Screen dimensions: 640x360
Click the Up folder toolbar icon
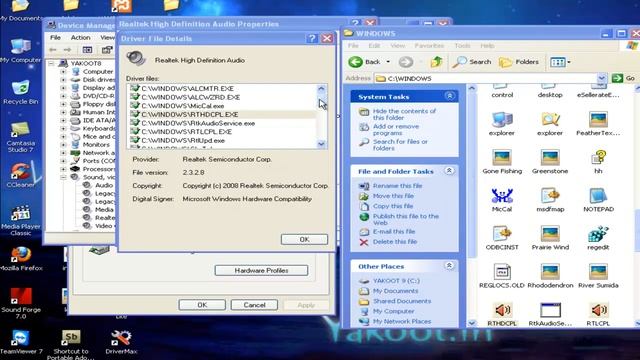coord(436,62)
